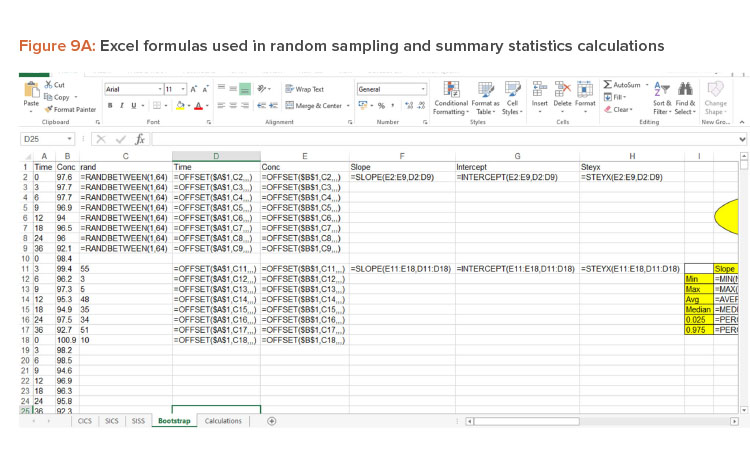Select the Bootstrap sheet tab
Viewport: 750px width, 450px height.
174,421
